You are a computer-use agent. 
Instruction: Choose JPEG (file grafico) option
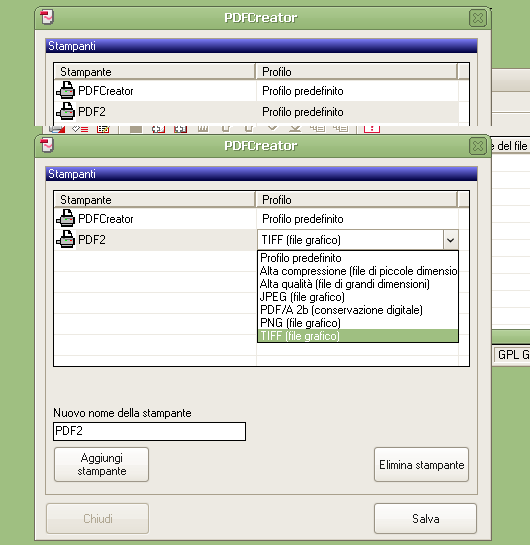[358, 297]
